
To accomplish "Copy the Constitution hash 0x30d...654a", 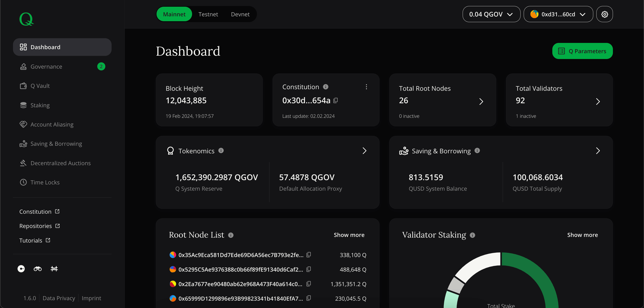I will 336,100.
